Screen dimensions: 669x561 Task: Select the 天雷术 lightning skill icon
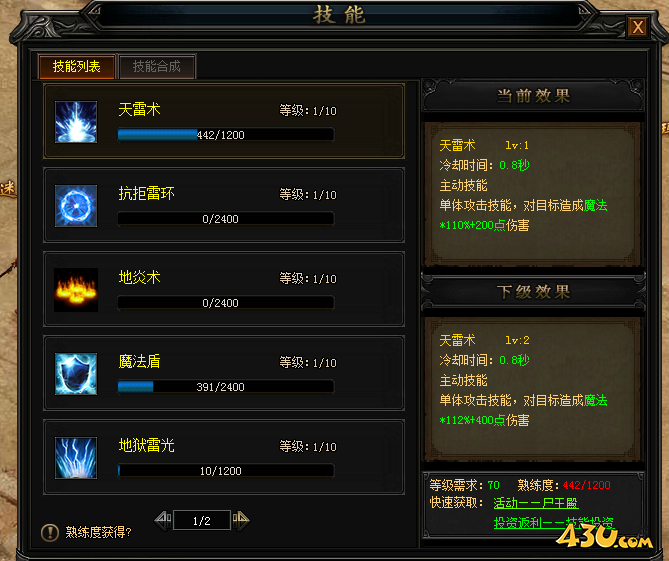tap(76, 122)
